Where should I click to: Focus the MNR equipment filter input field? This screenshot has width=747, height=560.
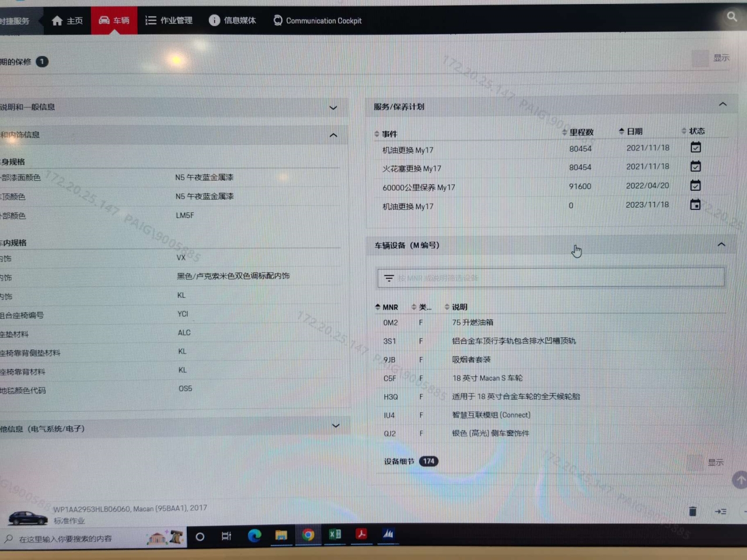[551, 278]
